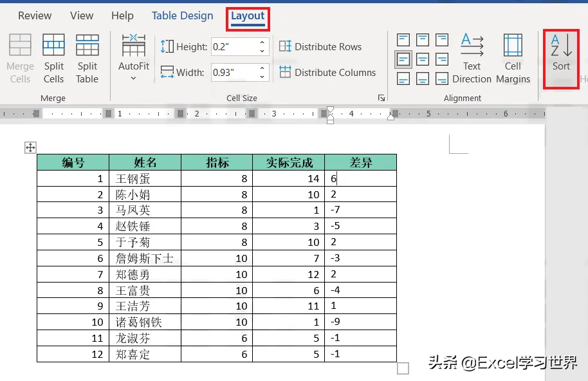The width and height of the screenshot is (588, 381).
Task: Increase Height using the up stepper arrow
Action: pos(261,42)
